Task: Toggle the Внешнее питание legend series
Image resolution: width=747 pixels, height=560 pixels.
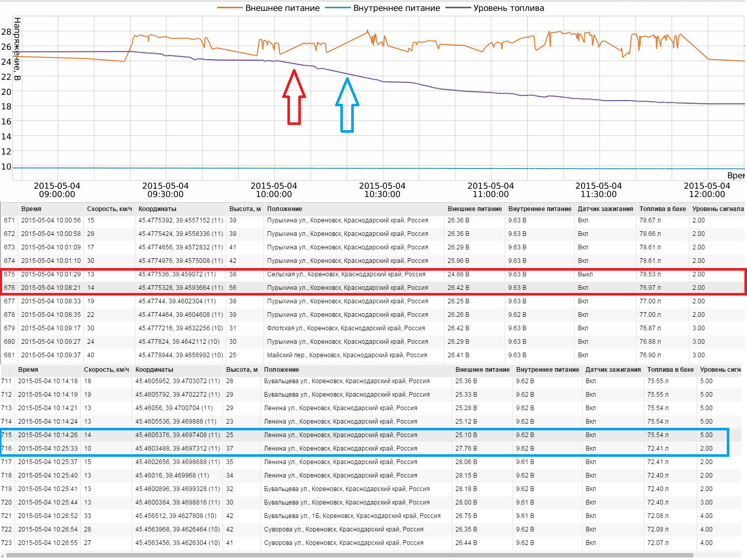Action: [282, 8]
